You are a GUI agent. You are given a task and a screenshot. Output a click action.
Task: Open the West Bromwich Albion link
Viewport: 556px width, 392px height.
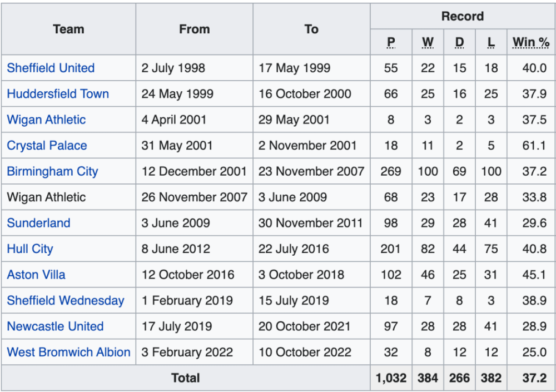pyautogui.click(x=68, y=352)
